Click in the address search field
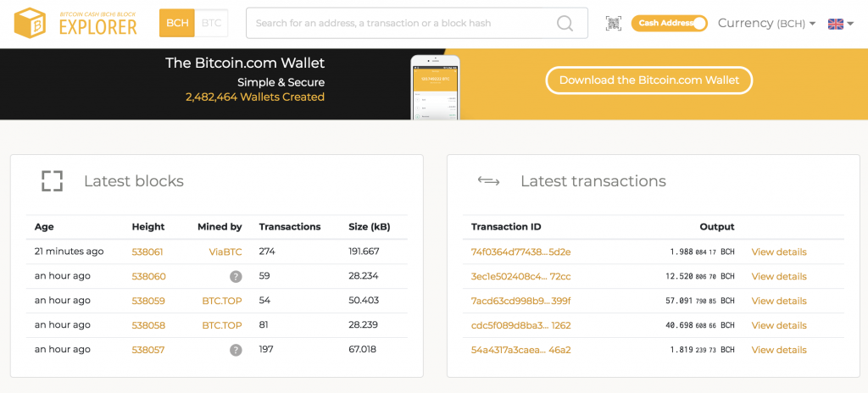Viewport: 868px width, 393px height. tap(403, 24)
